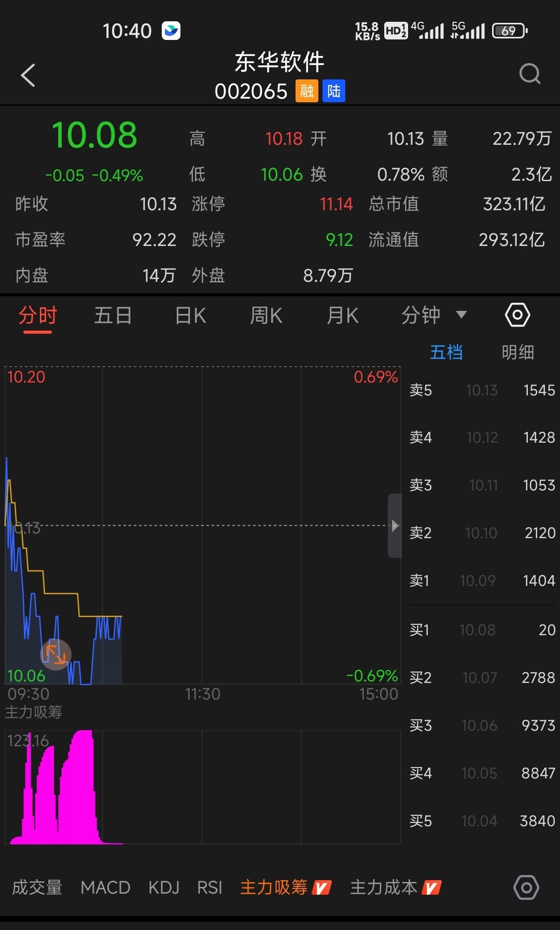This screenshot has width=560, height=930.
Task: Tap the 东华软件 stock title
Action: pyautogui.click(x=279, y=62)
